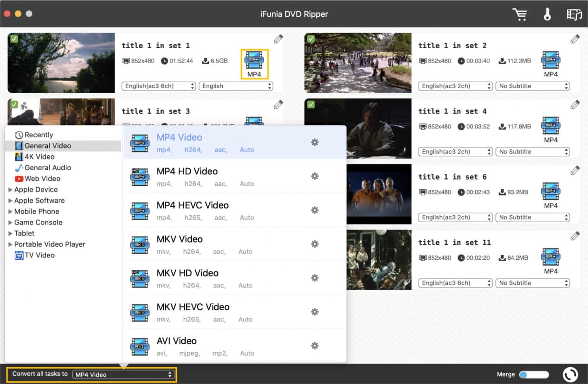Click edit pencil for title 1 in set 11

coord(575,237)
